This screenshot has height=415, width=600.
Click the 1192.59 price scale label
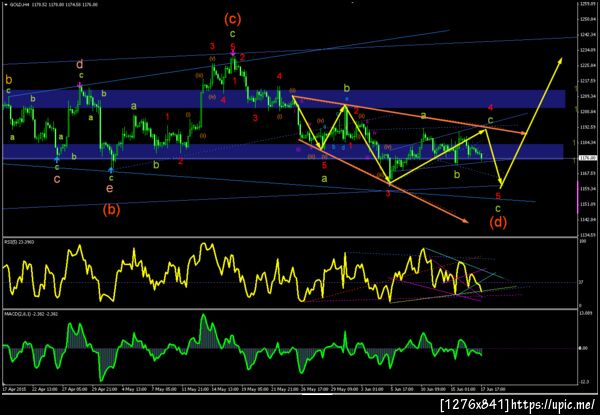[x=587, y=127]
